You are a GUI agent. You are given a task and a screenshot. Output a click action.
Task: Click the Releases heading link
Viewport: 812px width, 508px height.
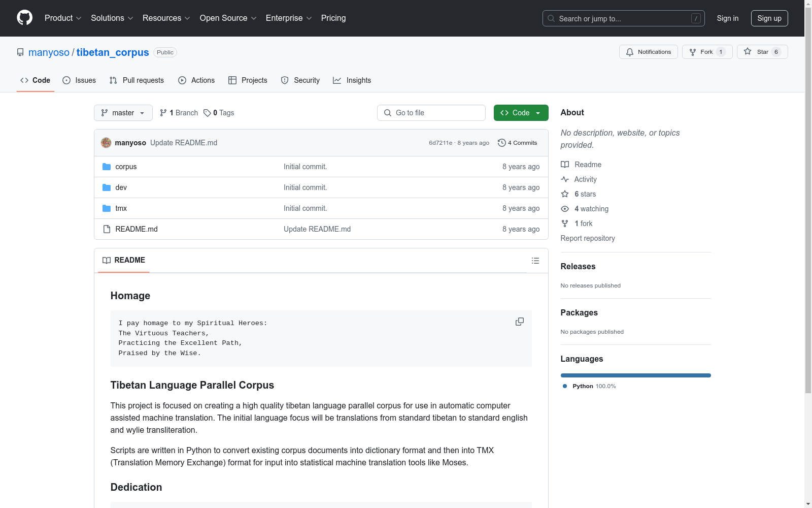click(578, 266)
